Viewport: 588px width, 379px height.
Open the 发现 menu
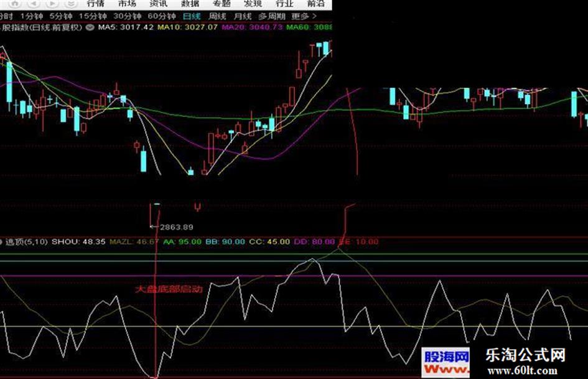point(253,3)
